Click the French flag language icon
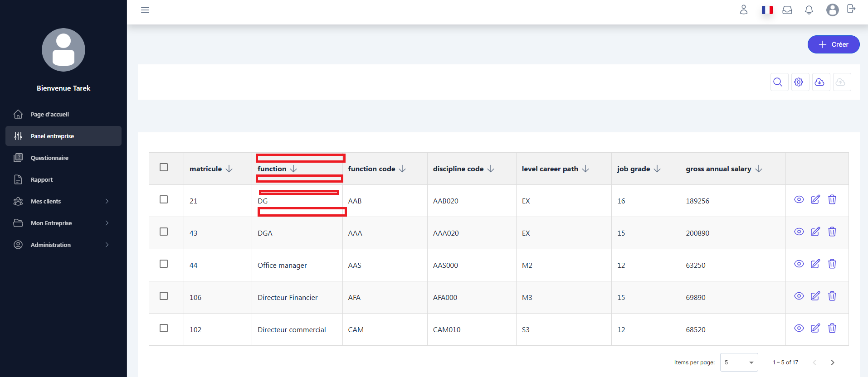868x377 pixels. [767, 10]
